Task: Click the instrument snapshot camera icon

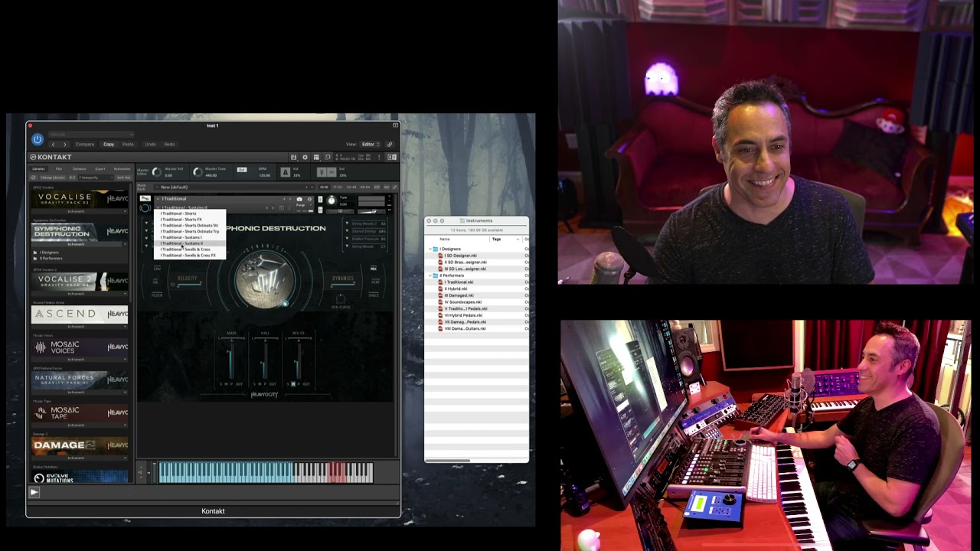Action: pos(299,199)
